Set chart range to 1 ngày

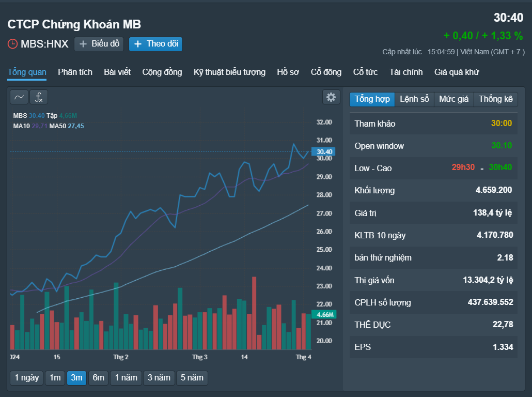point(27,378)
